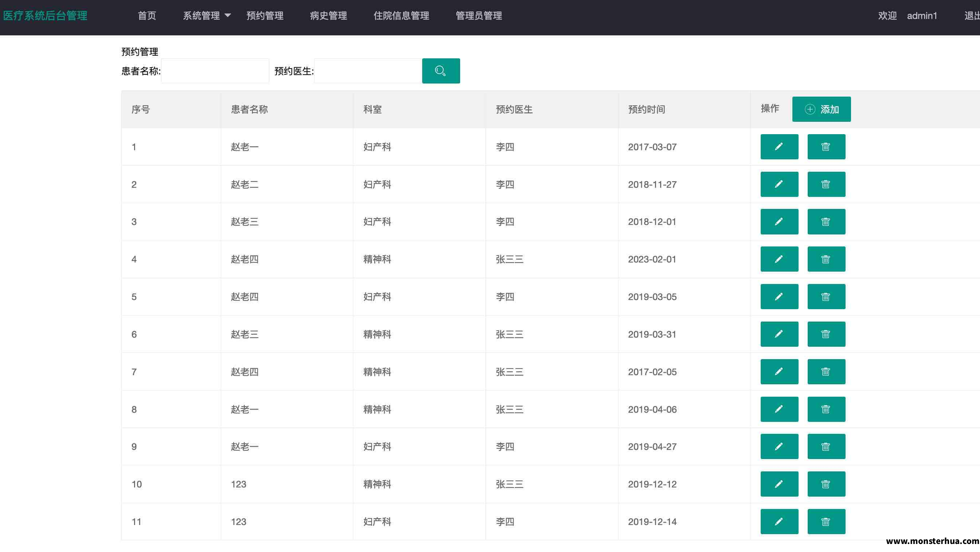Click the search magnifier button

click(x=441, y=71)
